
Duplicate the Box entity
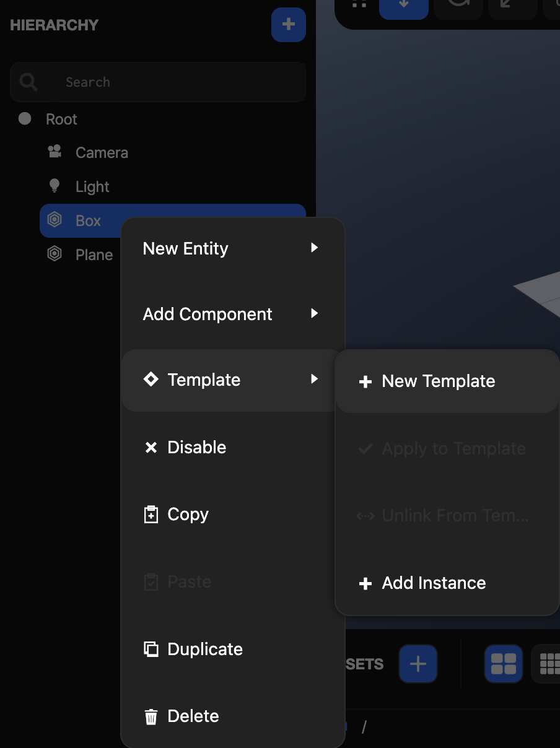[x=204, y=649]
